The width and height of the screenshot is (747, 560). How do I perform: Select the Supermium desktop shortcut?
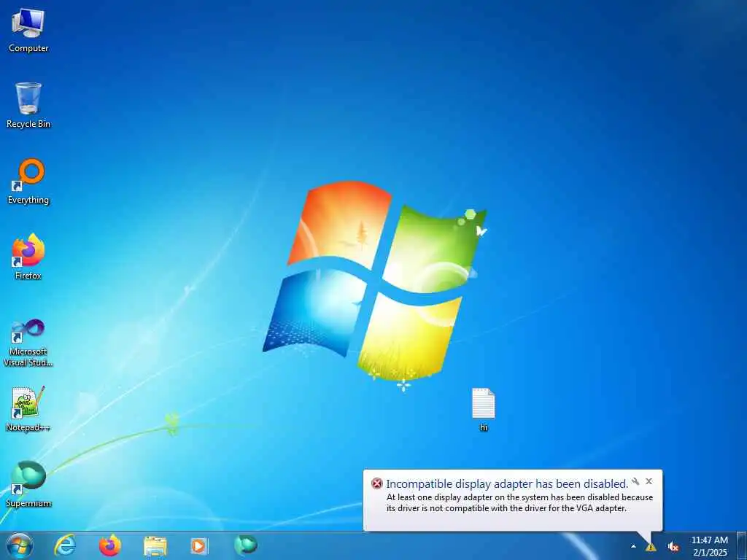28,484
